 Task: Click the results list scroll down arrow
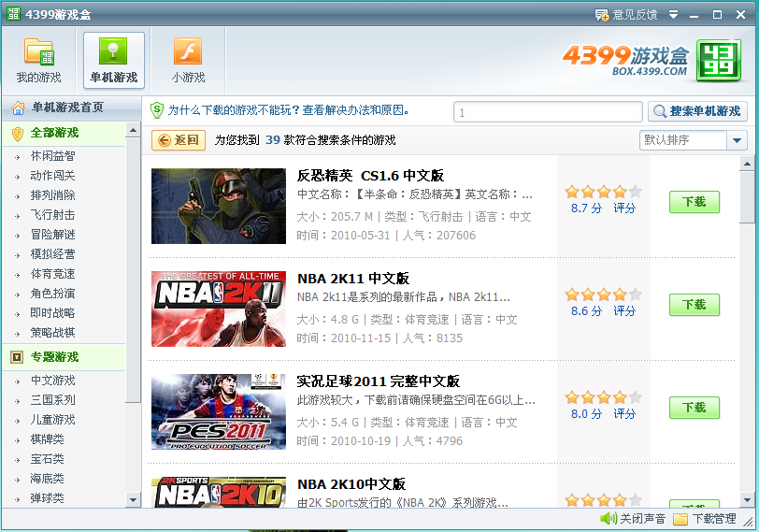[x=747, y=499]
